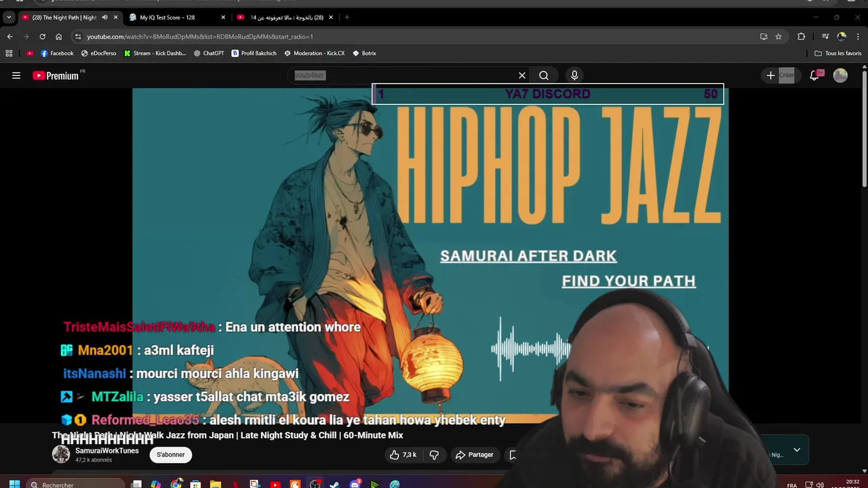Switch to the Arabic-titled YouTube tab

[x=287, y=18]
